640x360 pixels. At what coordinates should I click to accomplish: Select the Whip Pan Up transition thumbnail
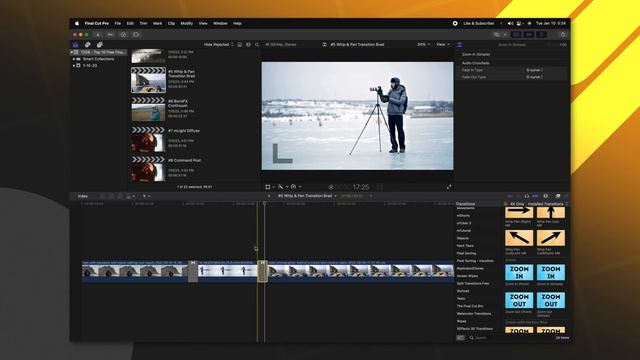551,212
